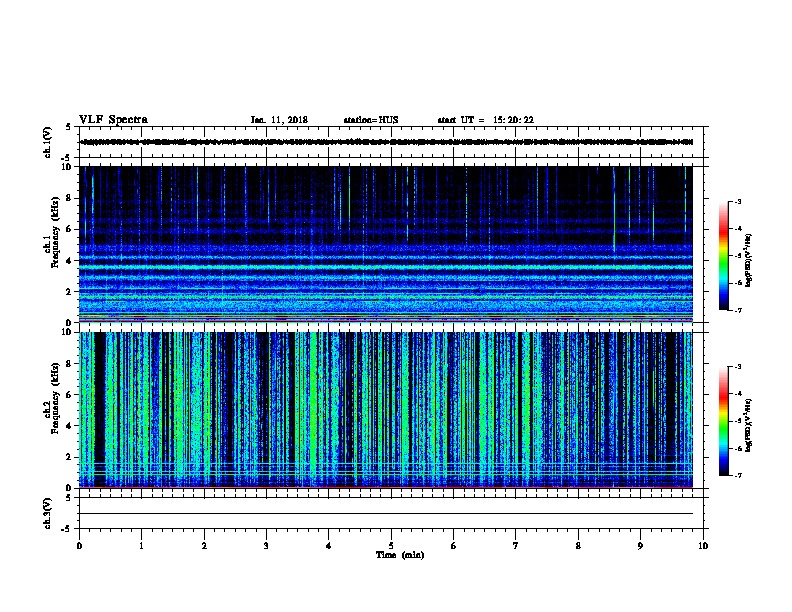Click the time axis tick label "5"
792x612 pixels.
click(x=391, y=546)
